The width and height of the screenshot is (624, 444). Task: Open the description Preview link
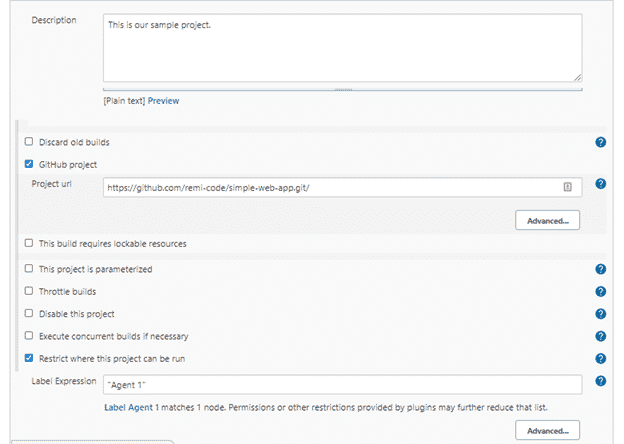coord(163,101)
